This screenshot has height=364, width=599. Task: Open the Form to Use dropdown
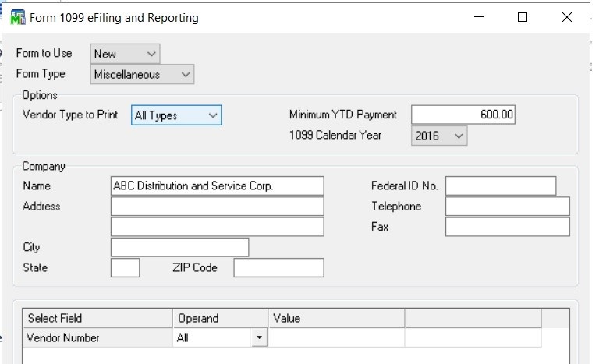(125, 54)
